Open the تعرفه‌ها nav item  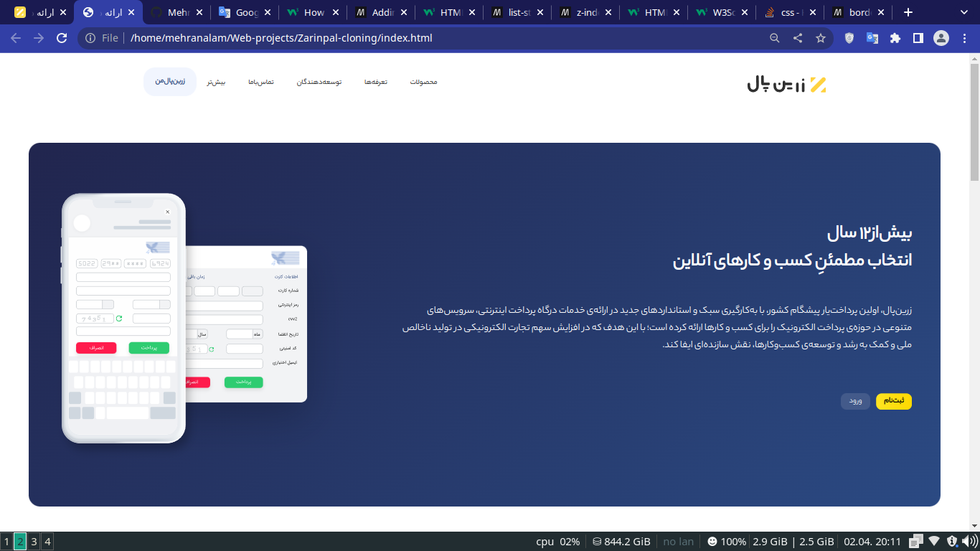tap(376, 82)
